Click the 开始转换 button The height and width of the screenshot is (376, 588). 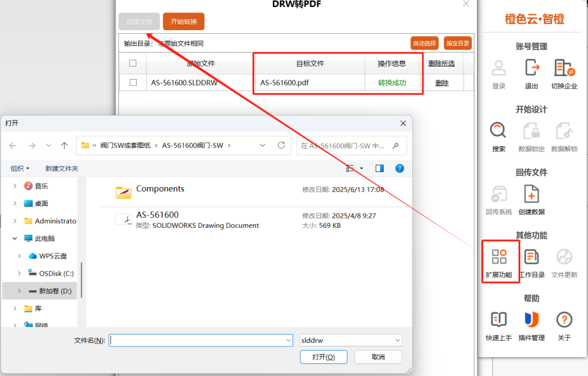[x=184, y=21]
